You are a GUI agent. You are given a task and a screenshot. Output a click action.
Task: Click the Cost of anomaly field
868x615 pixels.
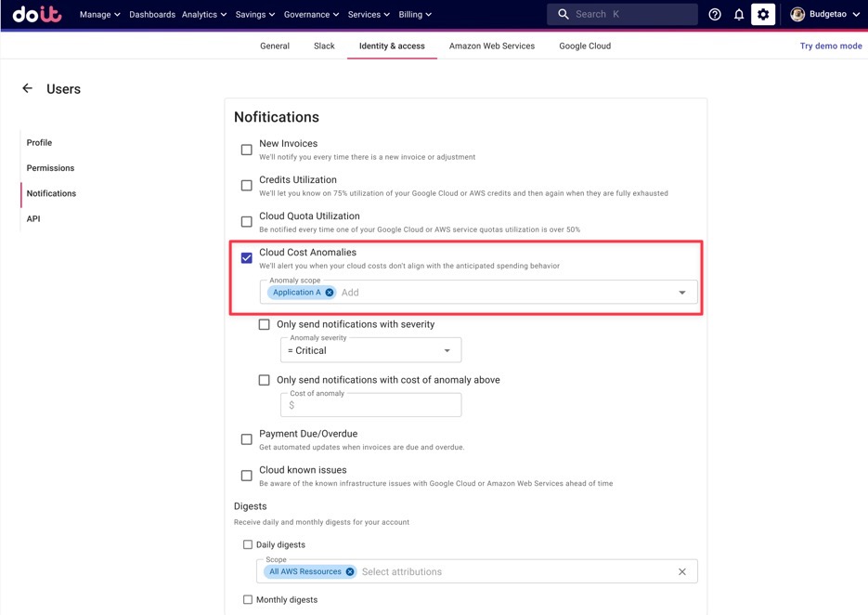(371, 405)
